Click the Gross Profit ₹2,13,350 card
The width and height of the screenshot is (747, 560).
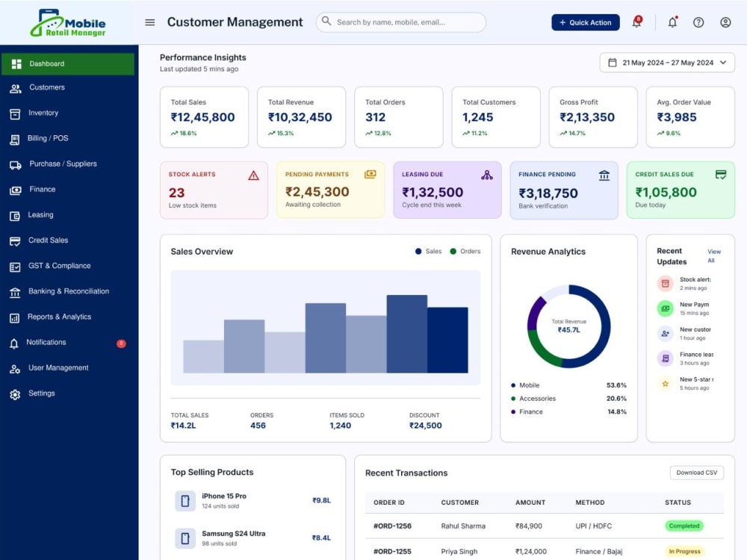click(x=592, y=117)
